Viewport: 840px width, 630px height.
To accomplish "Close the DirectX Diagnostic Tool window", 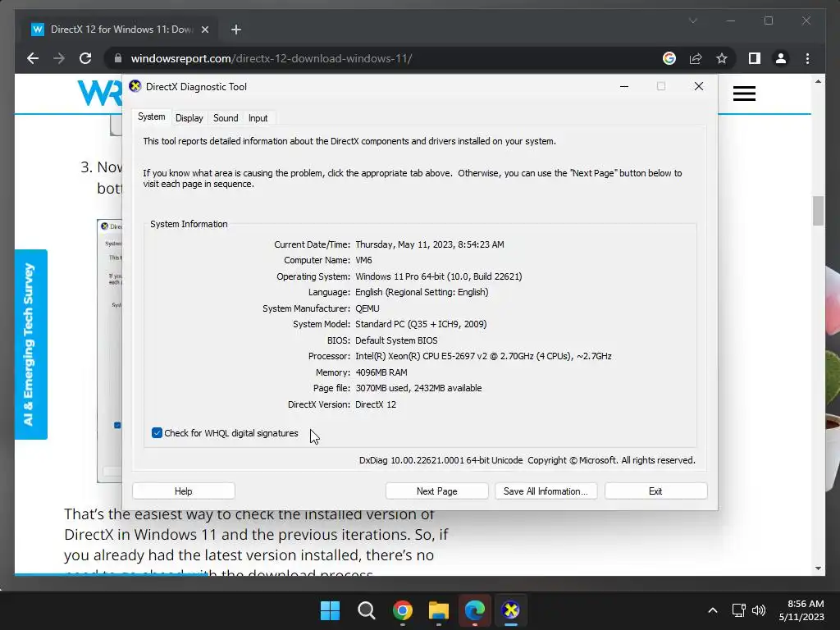I will click(x=699, y=86).
